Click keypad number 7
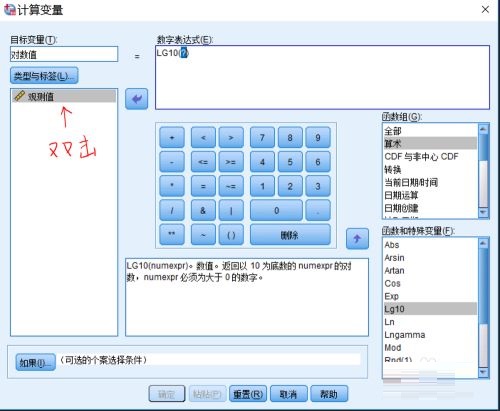 tap(262, 137)
